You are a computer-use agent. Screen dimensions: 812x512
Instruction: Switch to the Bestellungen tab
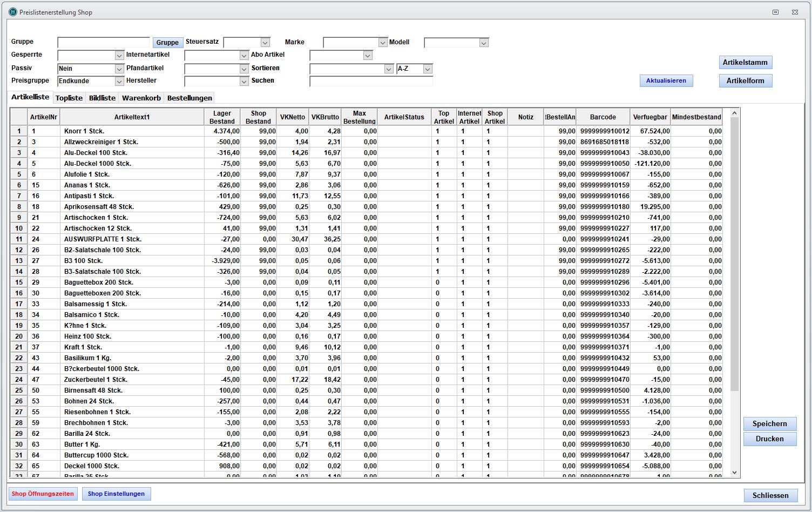(190, 98)
